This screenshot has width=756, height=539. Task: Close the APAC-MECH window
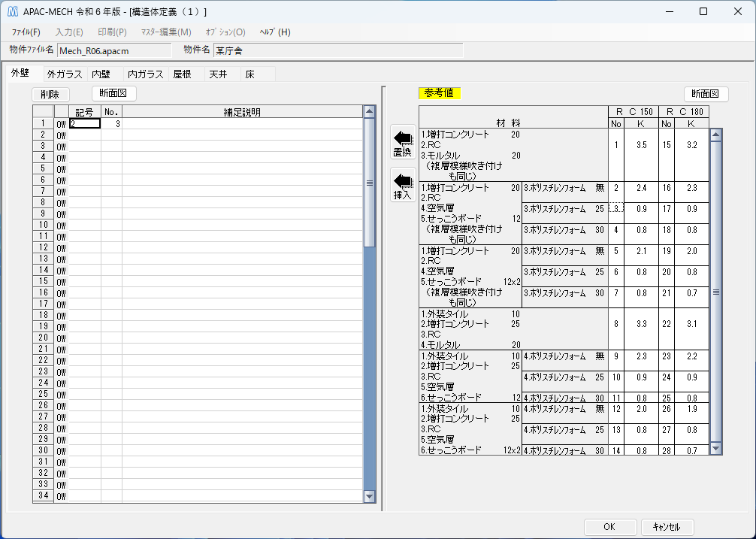click(x=738, y=11)
